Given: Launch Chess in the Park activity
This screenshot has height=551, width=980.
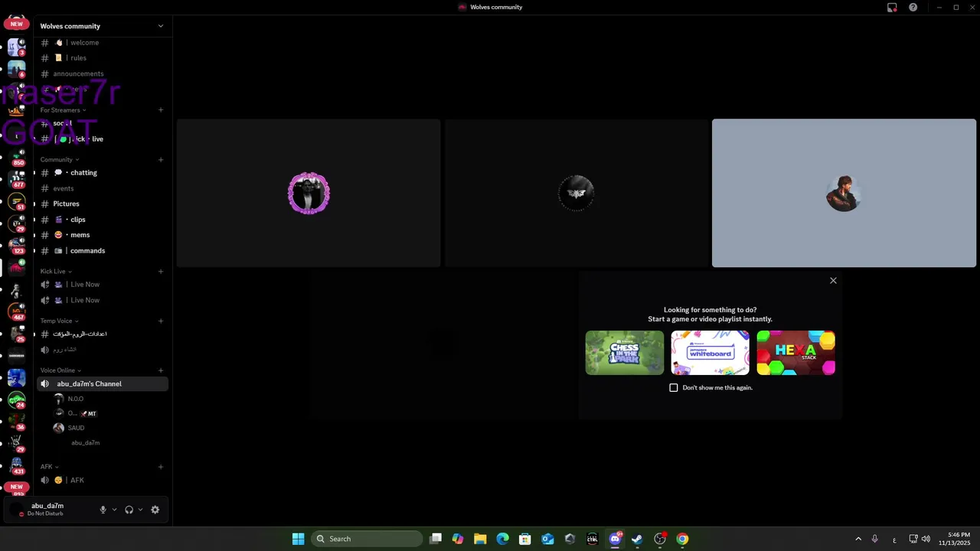Looking at the screenshot, I should [x=625, y=353].
